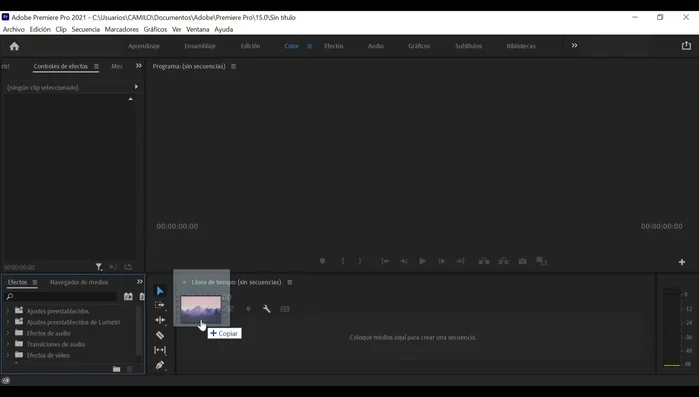Open the Edición menu
This screenshot has height=397, width=699.
point(40,29)
